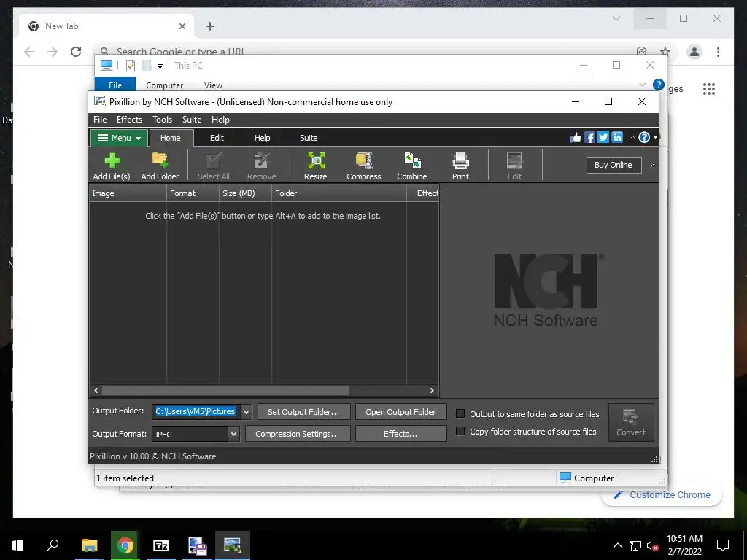Image resolution: width=747 pixels, height=560 pixels.
Task: Click the Add Folder icon in Pixillion
Action: [x=160, y=161]
